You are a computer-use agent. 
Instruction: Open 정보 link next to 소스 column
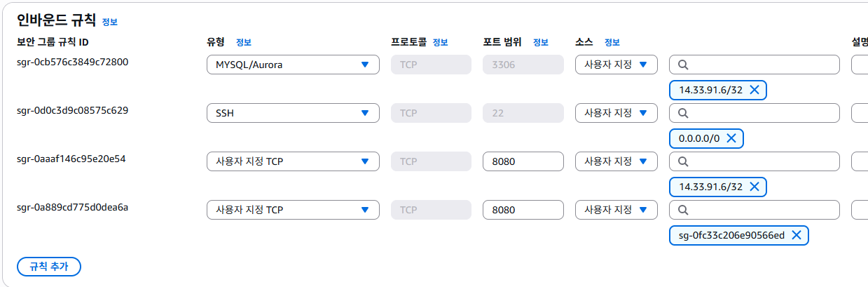coord(612,42)
